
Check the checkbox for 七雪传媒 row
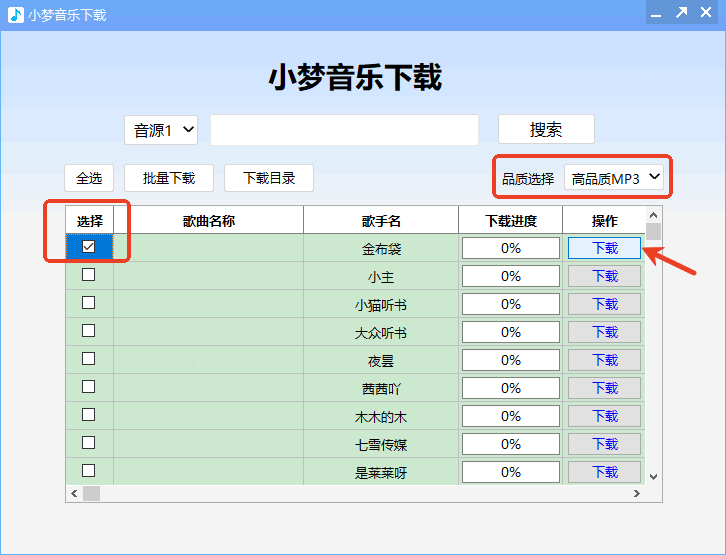tap(88, 443)
